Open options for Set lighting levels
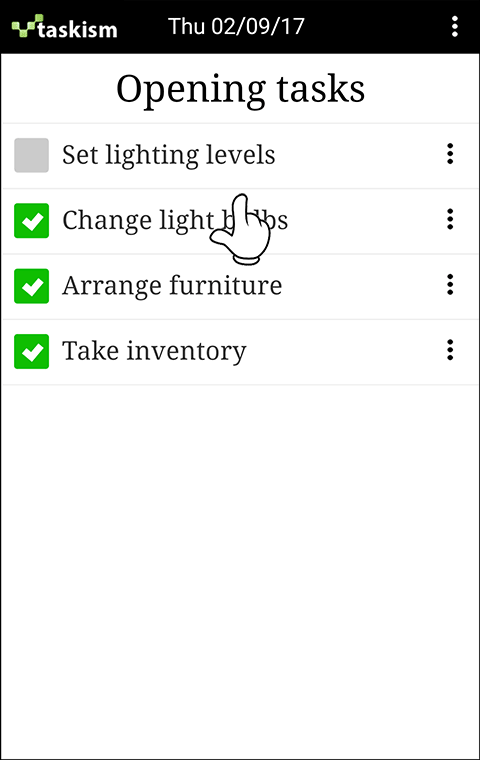 450,154
